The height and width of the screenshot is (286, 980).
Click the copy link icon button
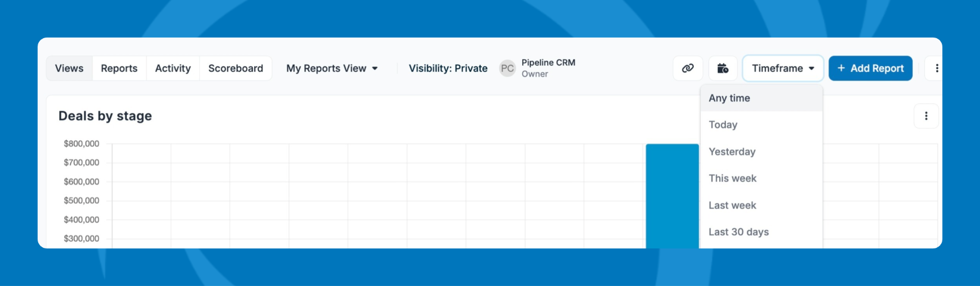(688, 68)
